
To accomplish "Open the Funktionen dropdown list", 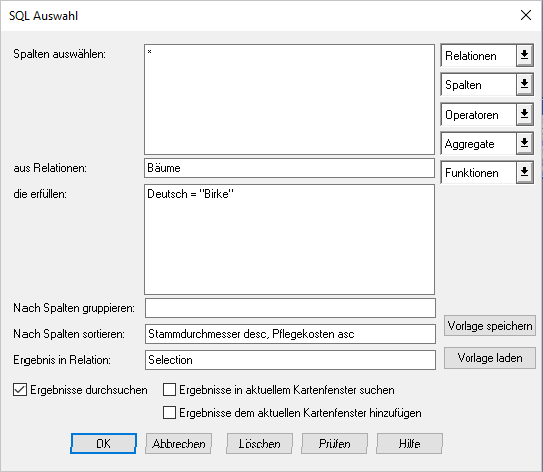I will coord(524,172).
